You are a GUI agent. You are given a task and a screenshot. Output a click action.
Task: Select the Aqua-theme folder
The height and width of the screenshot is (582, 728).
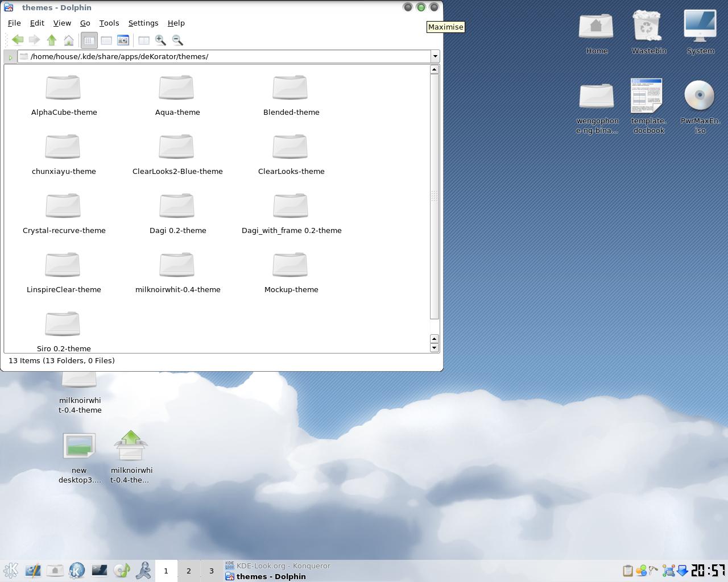click(177, 95)
